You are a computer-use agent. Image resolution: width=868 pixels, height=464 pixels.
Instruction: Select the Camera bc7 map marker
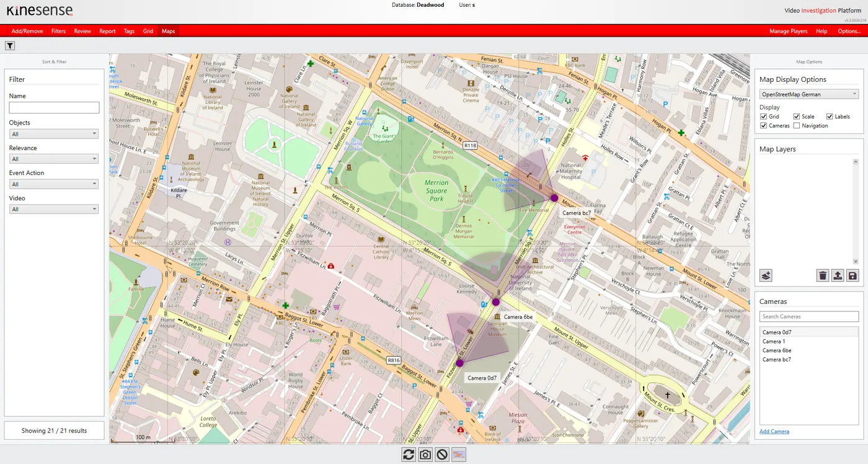click(554, 198)
